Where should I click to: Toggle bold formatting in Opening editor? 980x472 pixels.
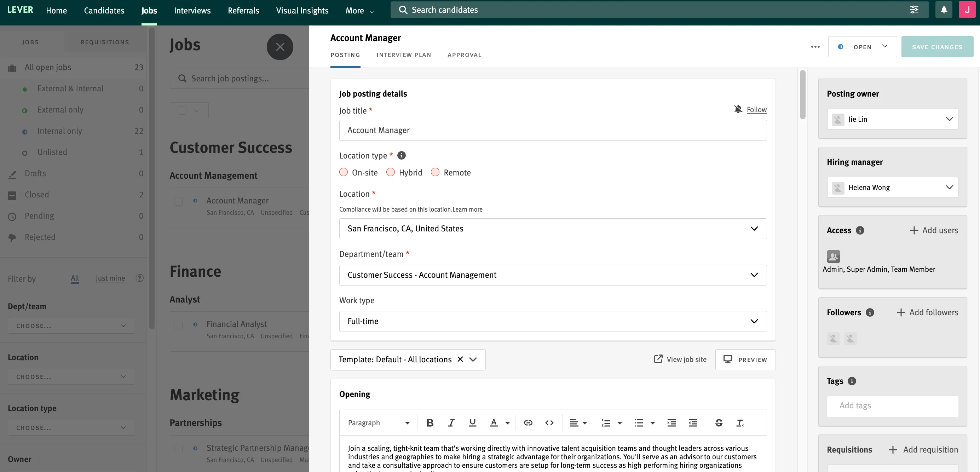click(x=430, y=423)
